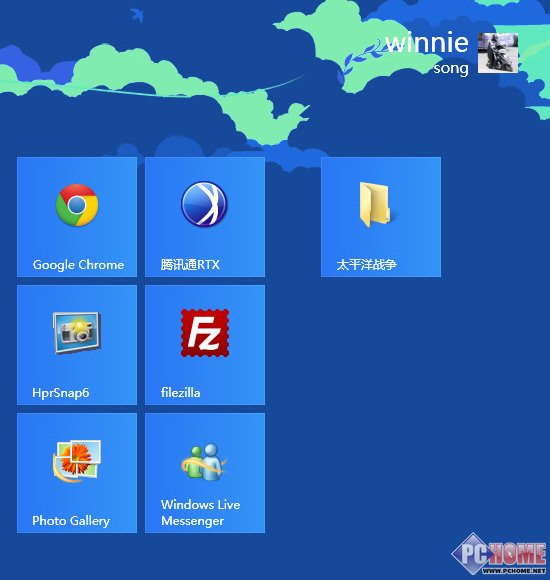Click the Windows Live Messenger label
The height and width of the screenshot is (580, 550).
[200, 513]
